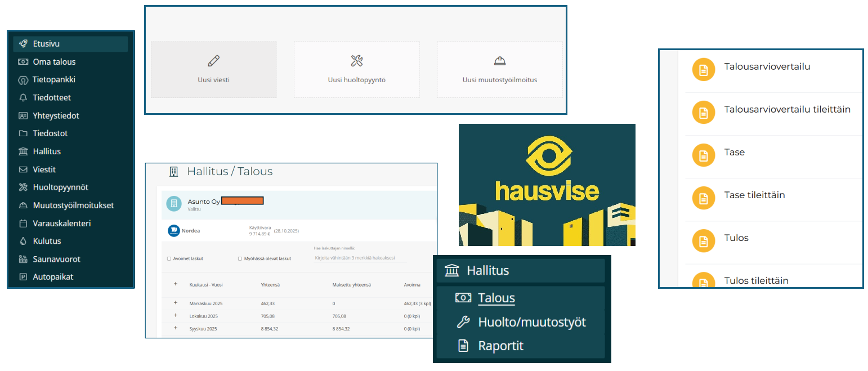Click the pencil icon for Uusi viesti
This screenshot has height=371, width=868.
213,61
